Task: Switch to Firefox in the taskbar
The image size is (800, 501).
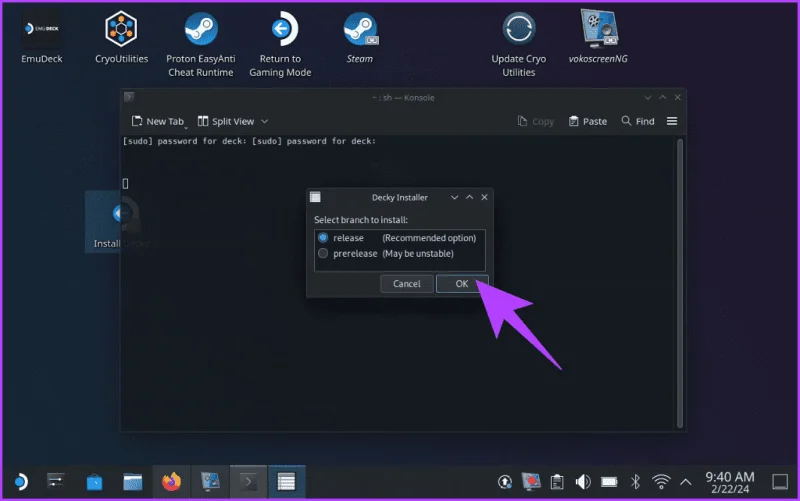Action: tap(171, 482)
